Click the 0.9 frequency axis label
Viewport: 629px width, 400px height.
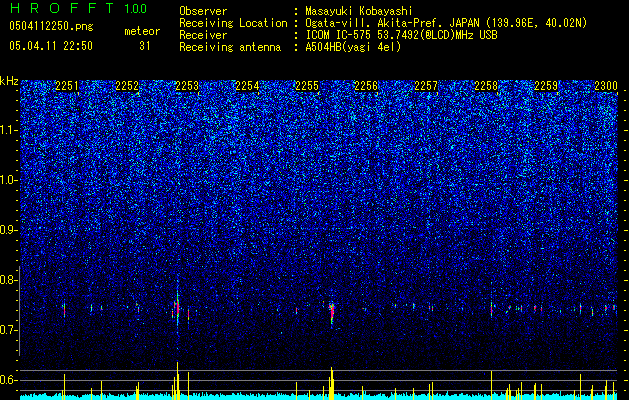coord(8,230)
